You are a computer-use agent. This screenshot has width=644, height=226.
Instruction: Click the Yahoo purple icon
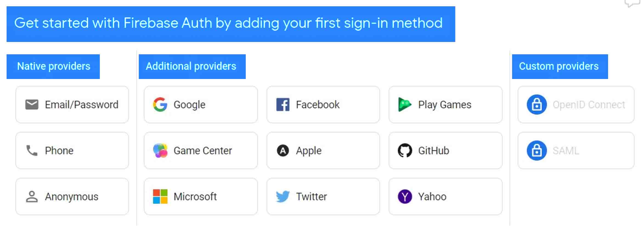tap(405, 196)
